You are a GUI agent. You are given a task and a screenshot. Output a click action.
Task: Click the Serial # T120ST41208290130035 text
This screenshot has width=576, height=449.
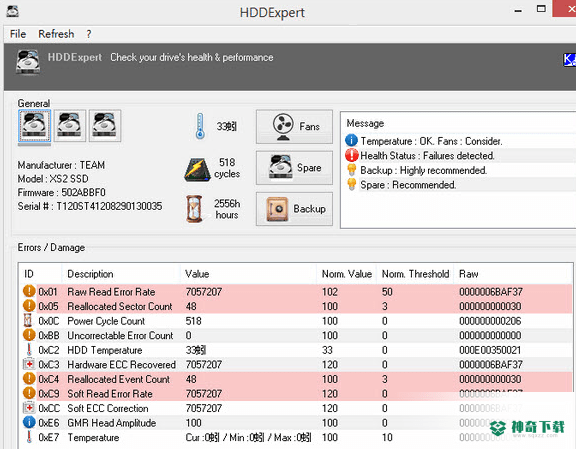[x=90, y=206]
